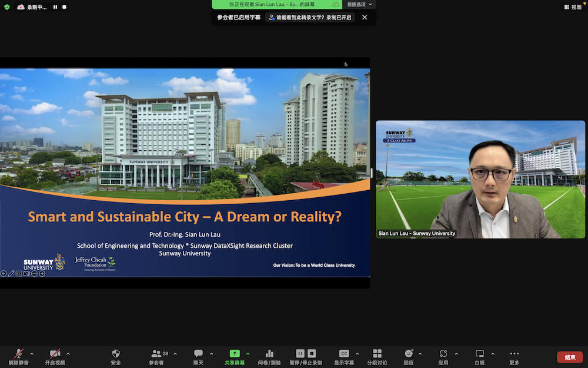Select Sian Lun Lau's video tile

coord(480,179)
